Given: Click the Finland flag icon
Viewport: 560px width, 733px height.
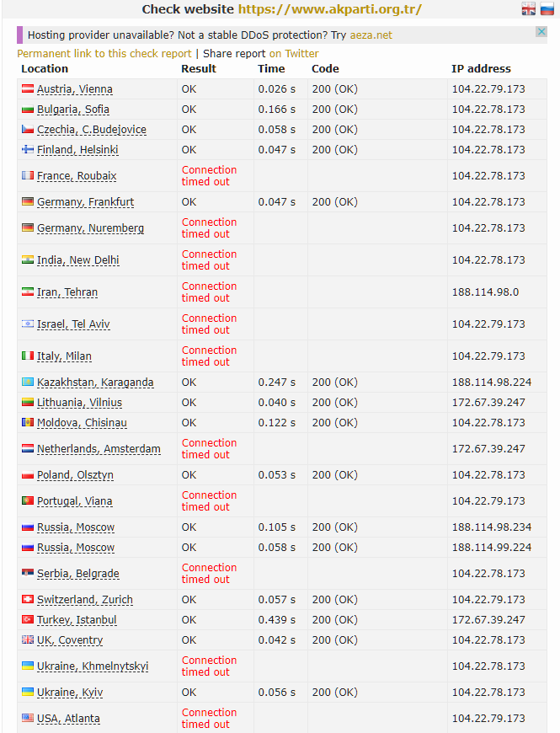Looking at the screenshot, I should click(28, 150).
